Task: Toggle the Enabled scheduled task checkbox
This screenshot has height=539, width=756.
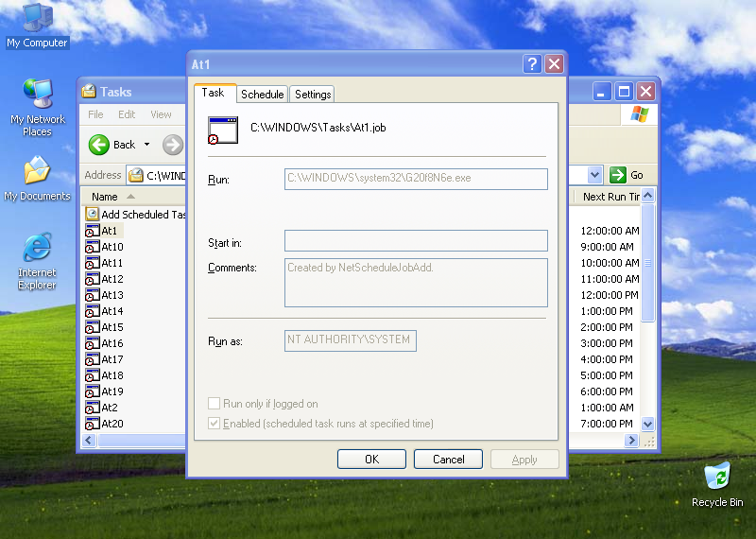Action: [215, 424]
